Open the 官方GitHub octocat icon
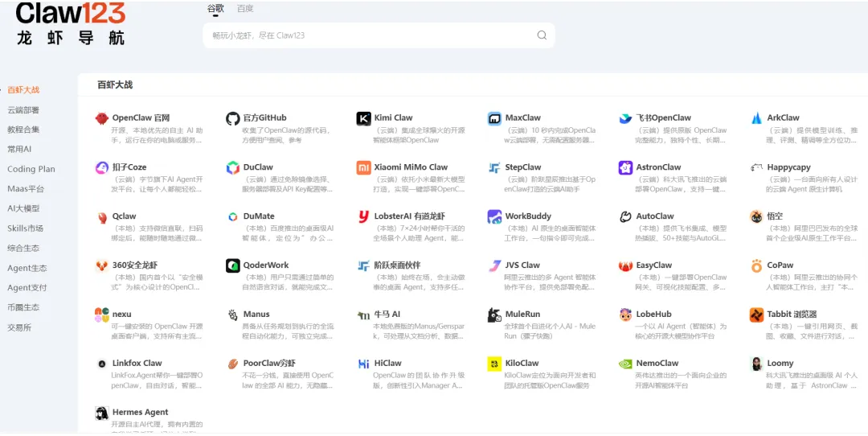This screenshot has width=868, height=436. (233, 118)
